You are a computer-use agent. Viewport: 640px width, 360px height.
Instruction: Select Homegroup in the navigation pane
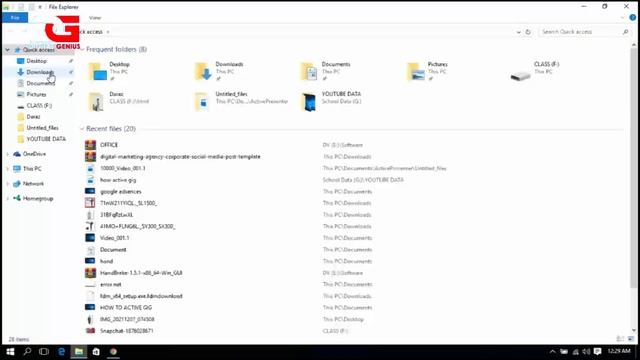coord(38,198)
